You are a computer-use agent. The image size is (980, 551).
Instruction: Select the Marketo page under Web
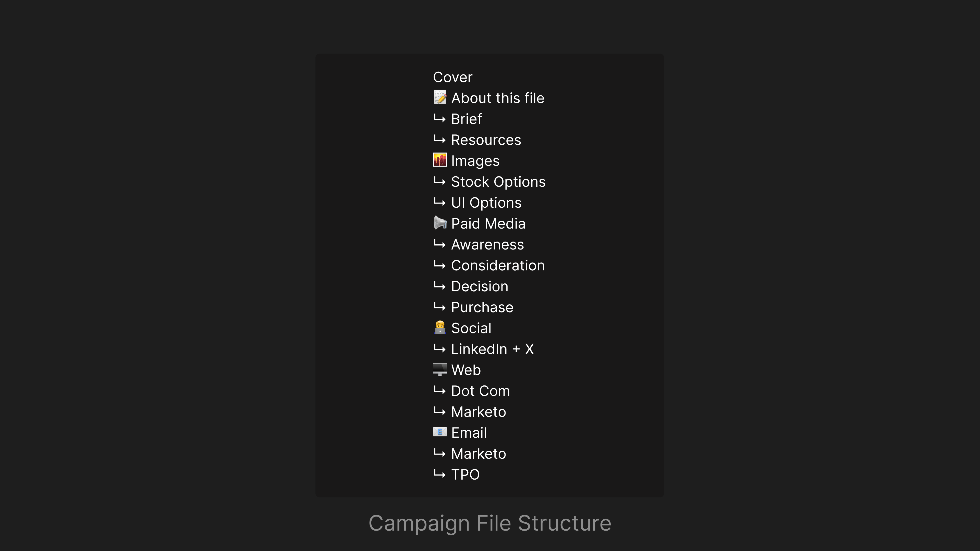(478, 412)
